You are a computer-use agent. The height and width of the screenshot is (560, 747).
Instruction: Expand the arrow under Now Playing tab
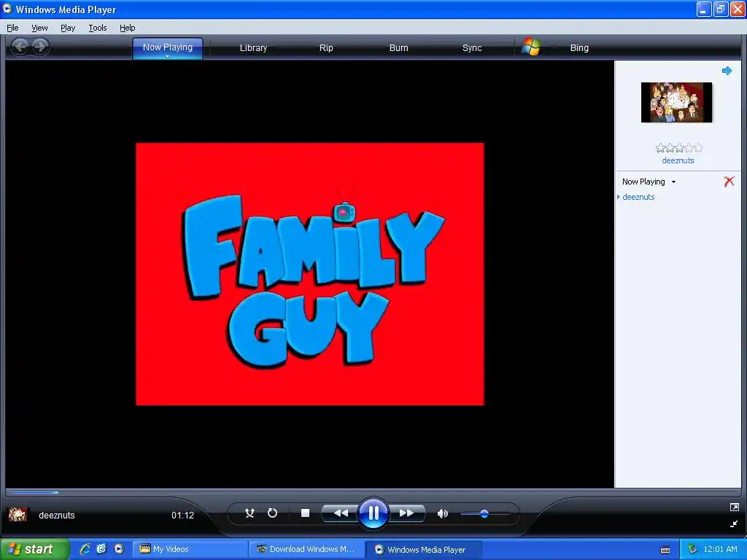pyautogui.click(x=168, y=57)
